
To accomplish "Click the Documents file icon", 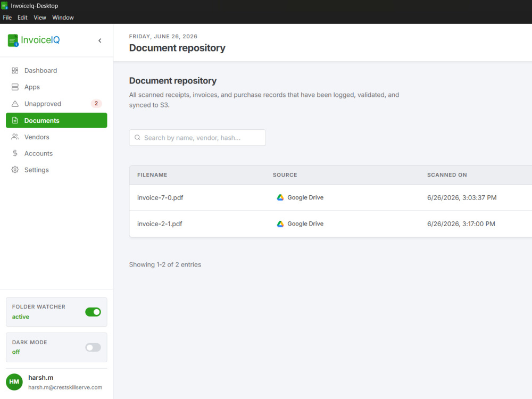I will 15,120.
